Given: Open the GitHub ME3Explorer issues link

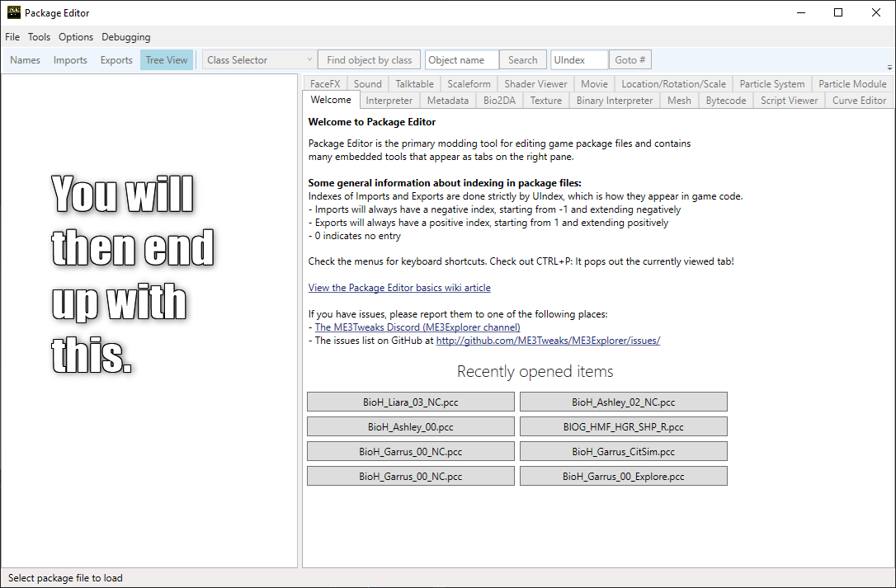Looking at the screenshot, I should (x=548, y=340).
